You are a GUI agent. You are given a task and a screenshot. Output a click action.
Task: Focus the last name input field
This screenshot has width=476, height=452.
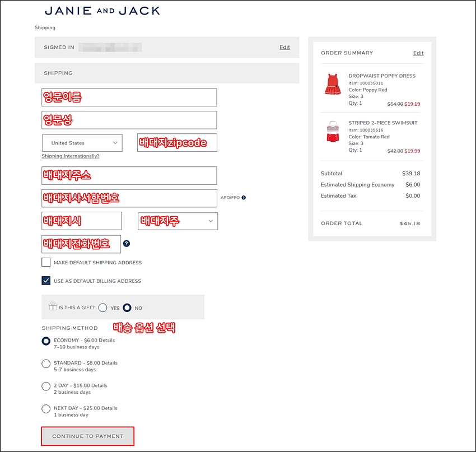point(129,120)
